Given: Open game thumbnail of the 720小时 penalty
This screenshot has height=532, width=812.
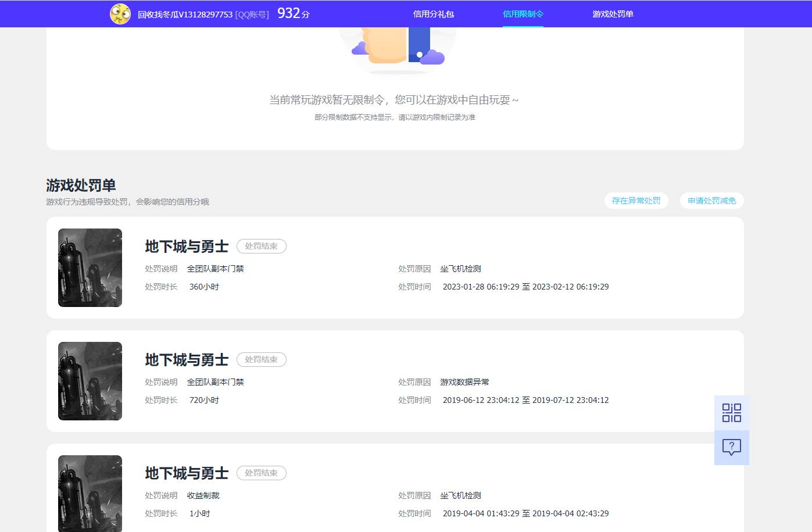Looking at the screenshot, I should [x=90, y=381].
